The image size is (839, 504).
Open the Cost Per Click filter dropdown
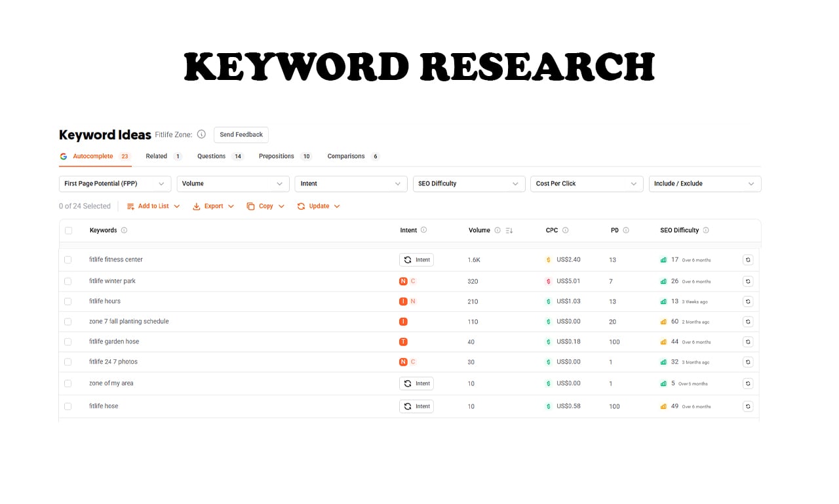pos(587,184)
